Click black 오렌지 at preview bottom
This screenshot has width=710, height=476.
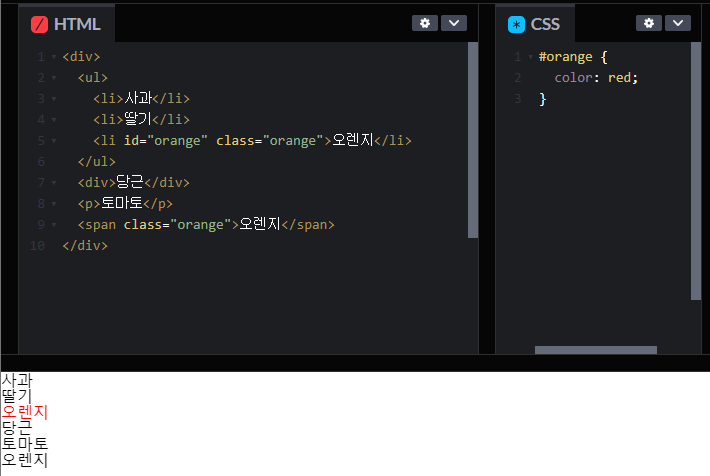coord(24,459)
